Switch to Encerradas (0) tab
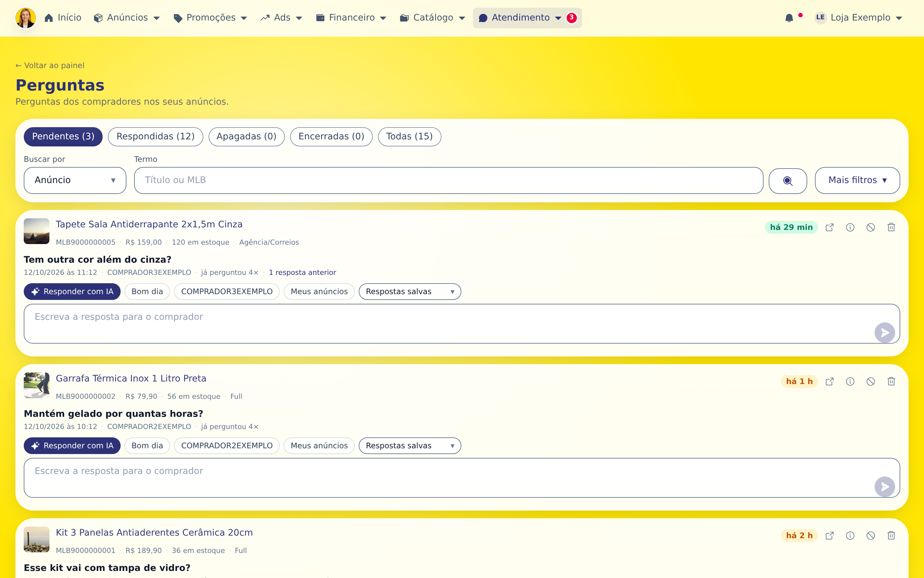 [331, 136]
